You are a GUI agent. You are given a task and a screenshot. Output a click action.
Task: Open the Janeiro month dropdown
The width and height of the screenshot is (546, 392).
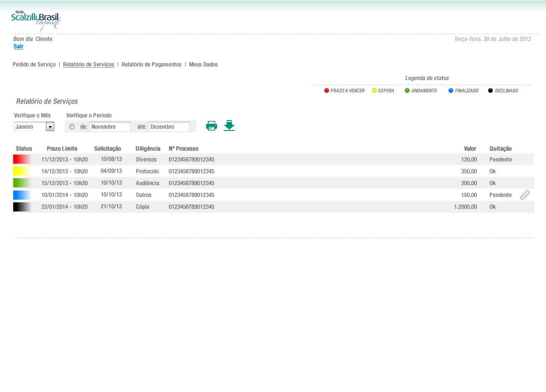point(50,126)
